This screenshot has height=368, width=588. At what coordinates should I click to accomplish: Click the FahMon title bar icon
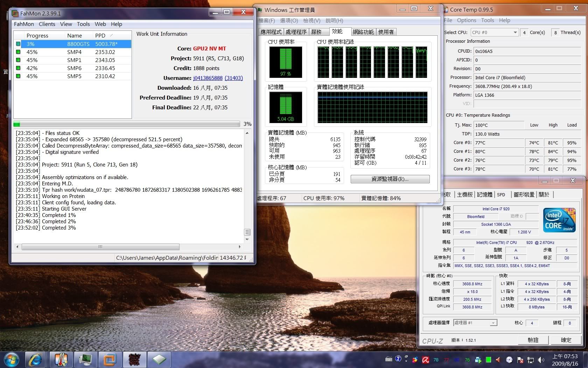[15, 14]
